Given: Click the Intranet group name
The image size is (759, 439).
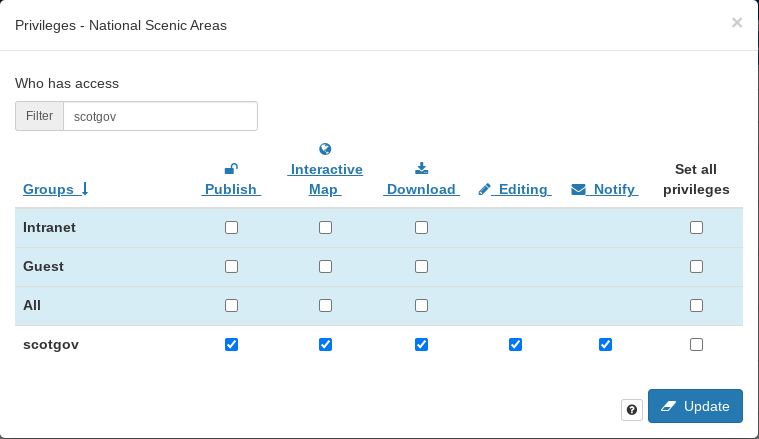Looking at the screenshot, I should point(49,227).
